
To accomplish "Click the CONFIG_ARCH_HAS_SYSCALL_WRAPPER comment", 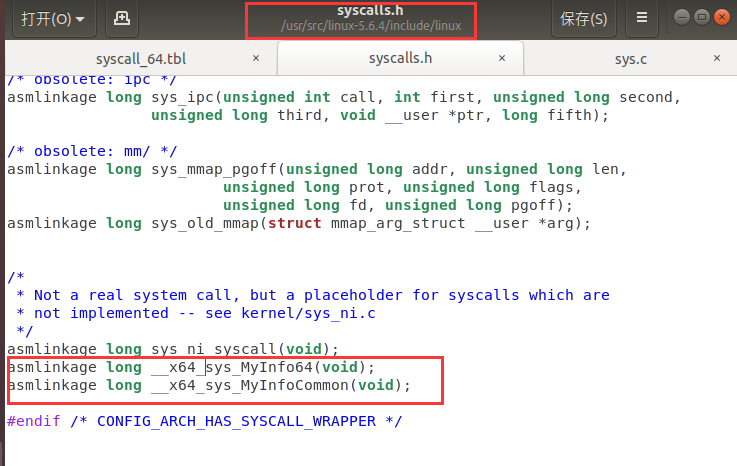I will pyautogui.click(x=236, y=421).
